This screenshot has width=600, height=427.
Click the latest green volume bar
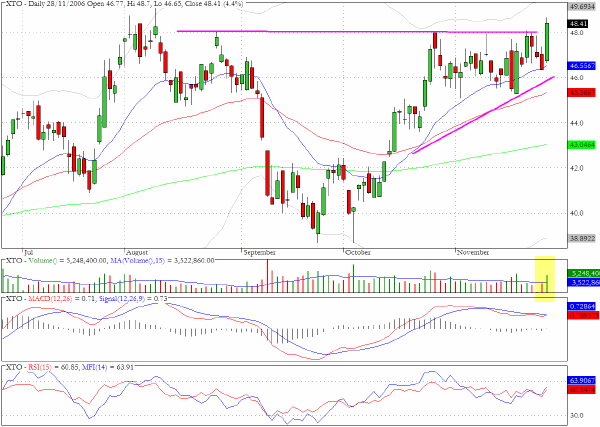(x=547, y=284)
